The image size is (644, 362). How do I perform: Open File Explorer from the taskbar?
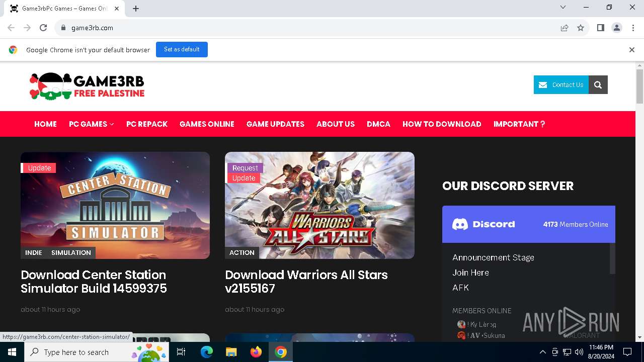coord(231,352)
